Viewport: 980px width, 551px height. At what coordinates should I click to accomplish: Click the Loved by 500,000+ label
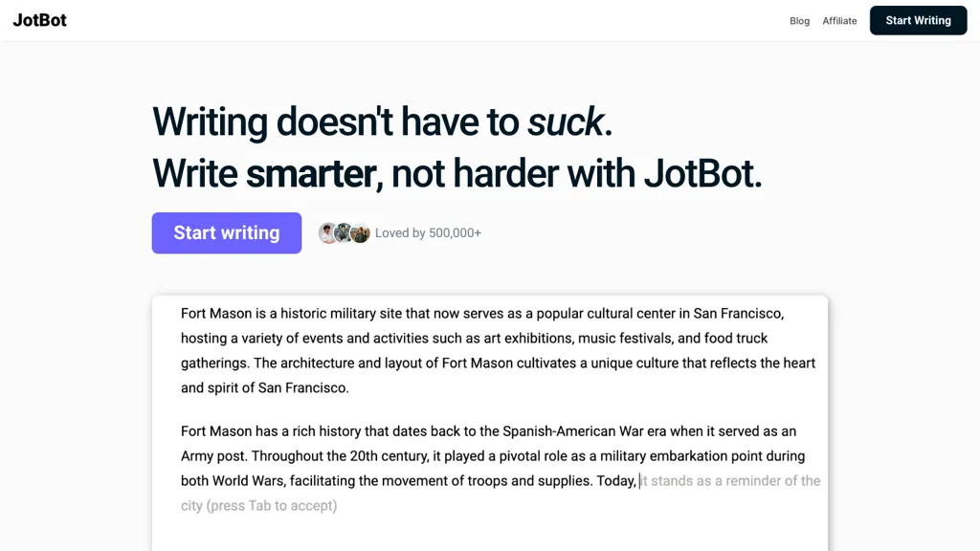tap(427, 232)
